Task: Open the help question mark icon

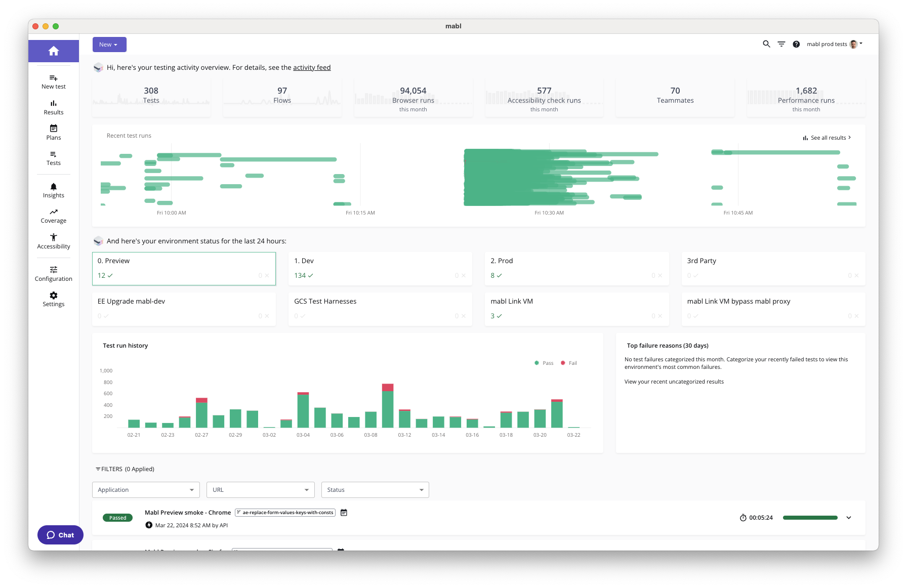Action: click(796, 44)
